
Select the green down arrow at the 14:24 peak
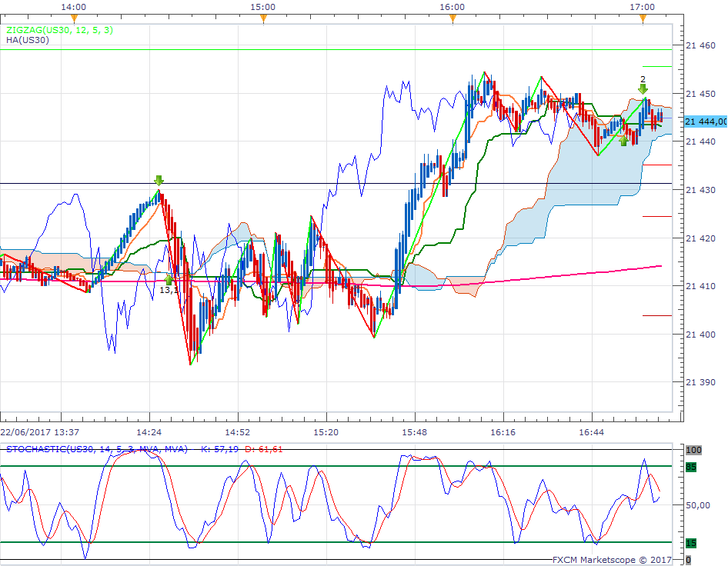159,181
